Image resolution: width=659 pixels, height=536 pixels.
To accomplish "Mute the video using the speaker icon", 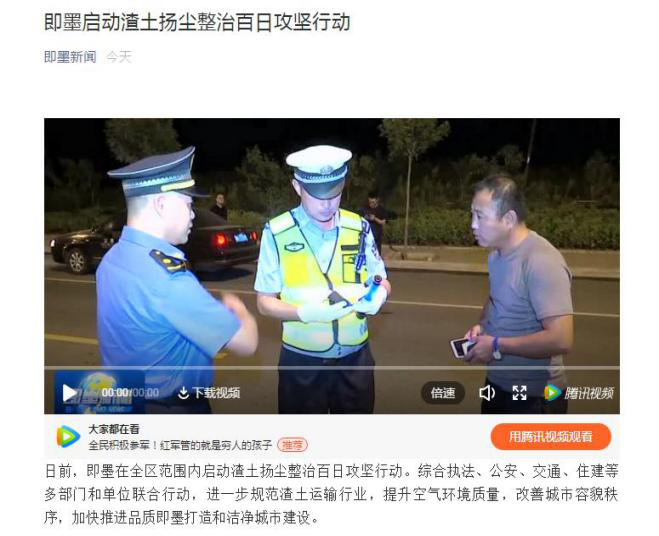I will click(x=487, y=393).
